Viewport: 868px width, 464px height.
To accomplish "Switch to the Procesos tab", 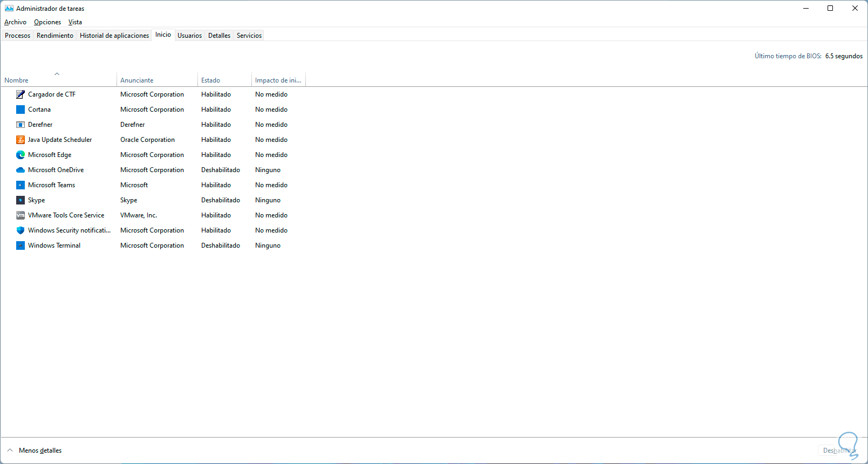I will (x=18, y=36).
